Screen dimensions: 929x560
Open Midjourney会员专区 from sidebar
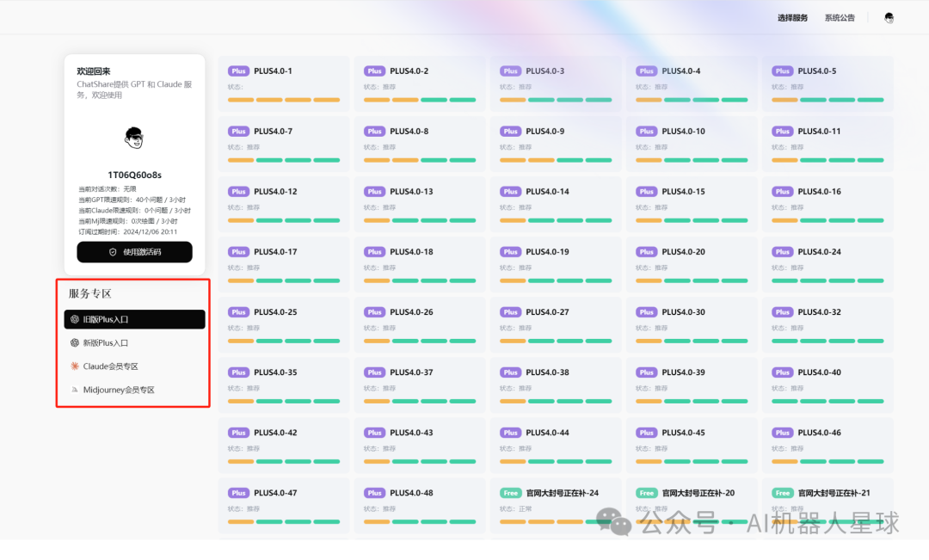tap(119, 390)
